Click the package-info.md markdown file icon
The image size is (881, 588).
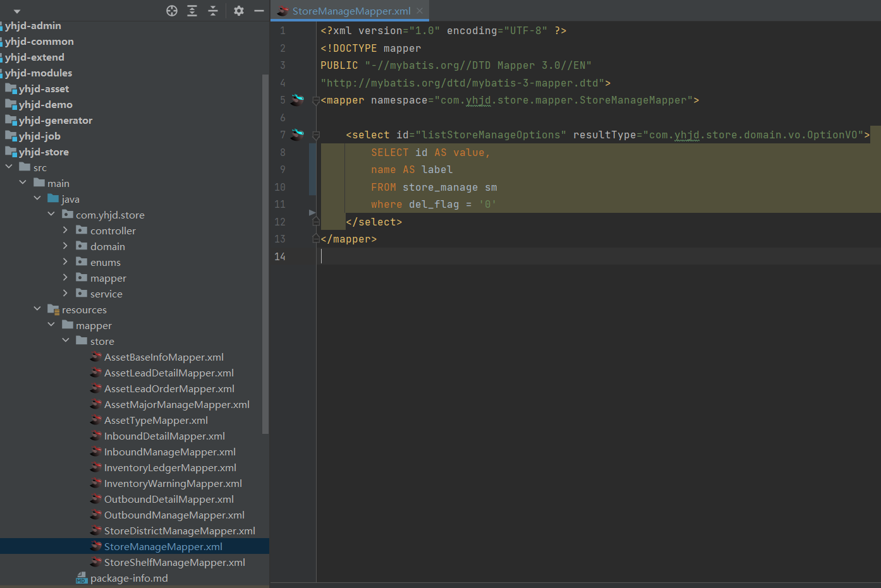[82, 578]
